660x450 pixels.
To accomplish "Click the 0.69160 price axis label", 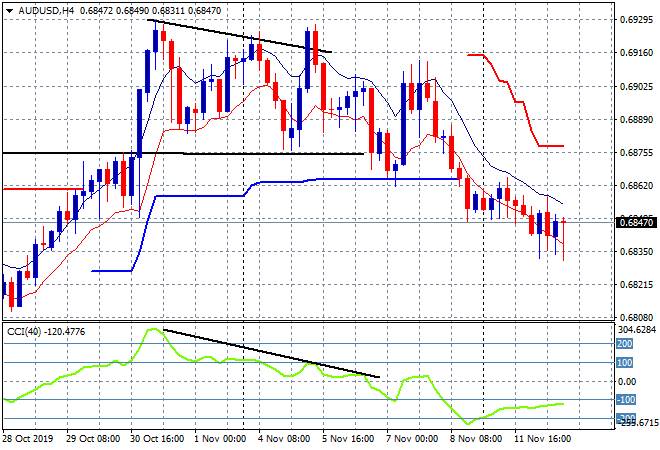I will point(637,53).
